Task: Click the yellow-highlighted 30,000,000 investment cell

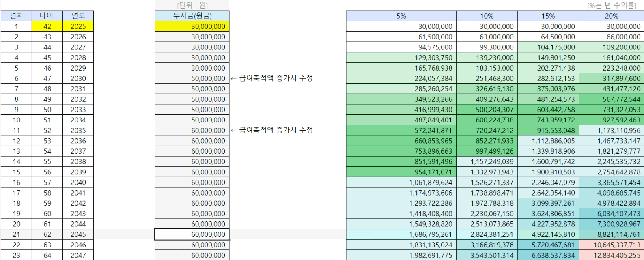Action: [x=192, y=26]
